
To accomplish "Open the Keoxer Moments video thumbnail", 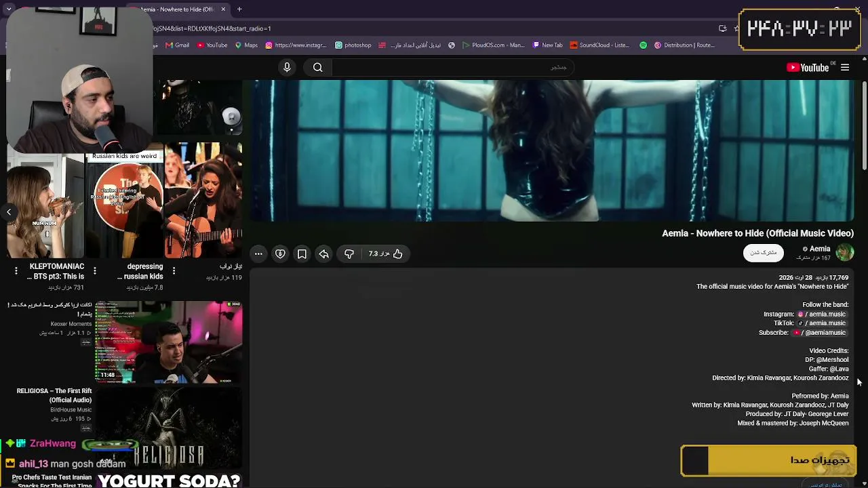I will coord(169,342).
